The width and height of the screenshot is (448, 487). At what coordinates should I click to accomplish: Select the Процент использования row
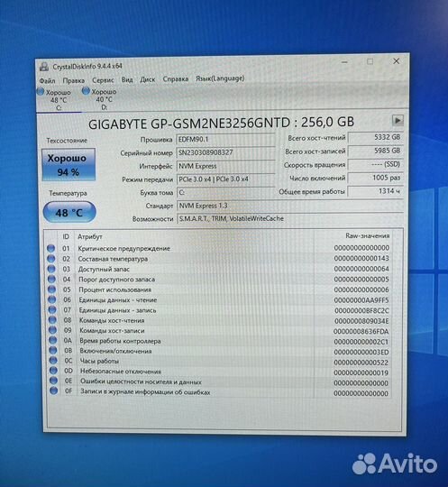218,289
